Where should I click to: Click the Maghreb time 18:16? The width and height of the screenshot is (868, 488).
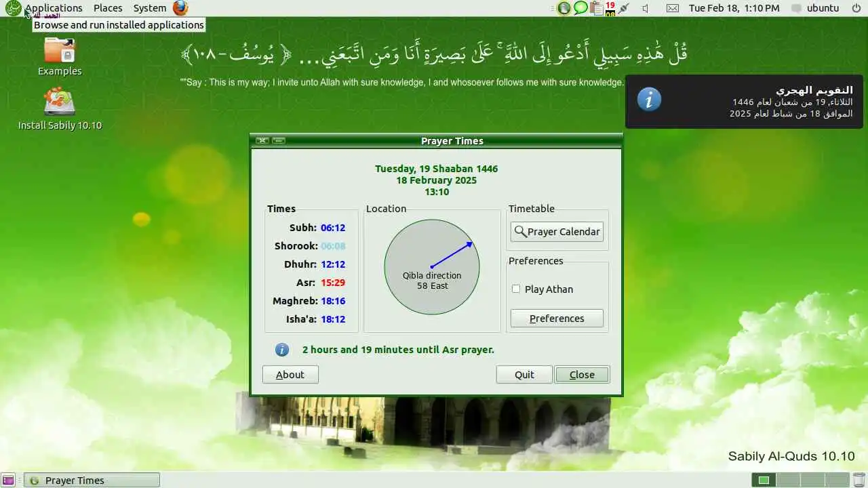click(333, 301)
